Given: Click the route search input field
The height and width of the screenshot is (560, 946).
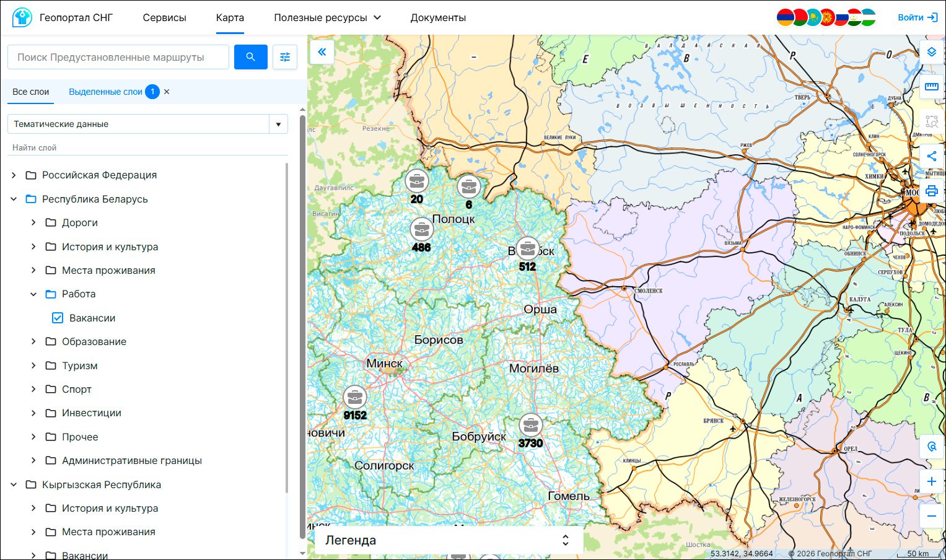Looking at the screenshot, I should (118, 57).
